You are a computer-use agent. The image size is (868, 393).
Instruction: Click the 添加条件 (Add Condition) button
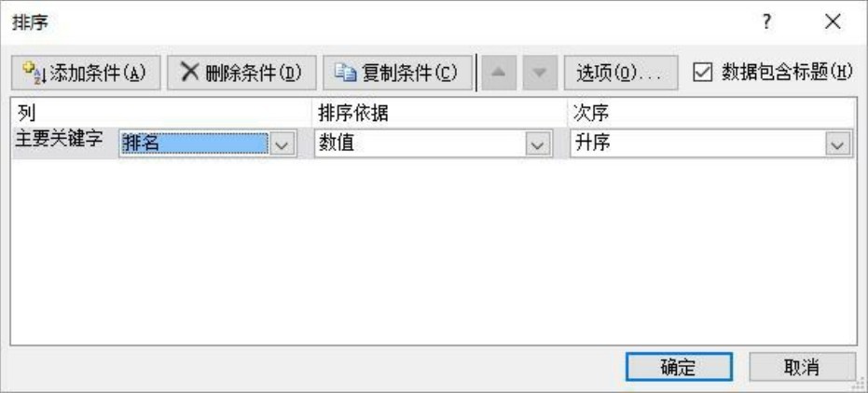(86, 73)
